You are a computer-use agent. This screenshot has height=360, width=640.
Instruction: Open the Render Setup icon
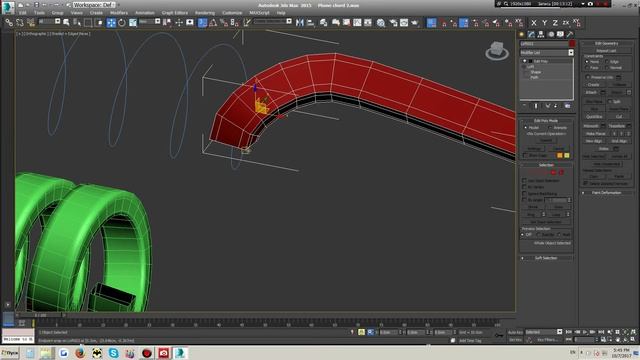(393, 23)
